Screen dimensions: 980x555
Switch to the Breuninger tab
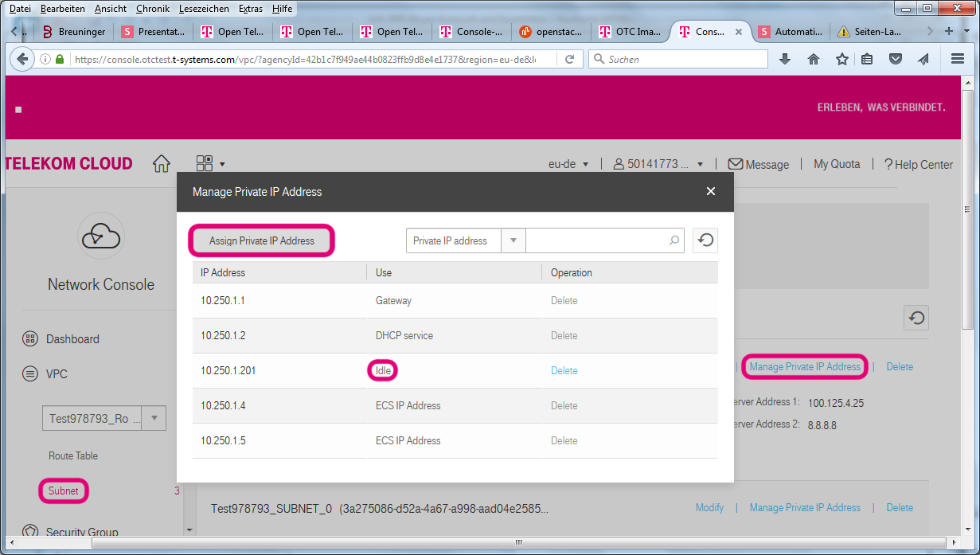point(74,32)
